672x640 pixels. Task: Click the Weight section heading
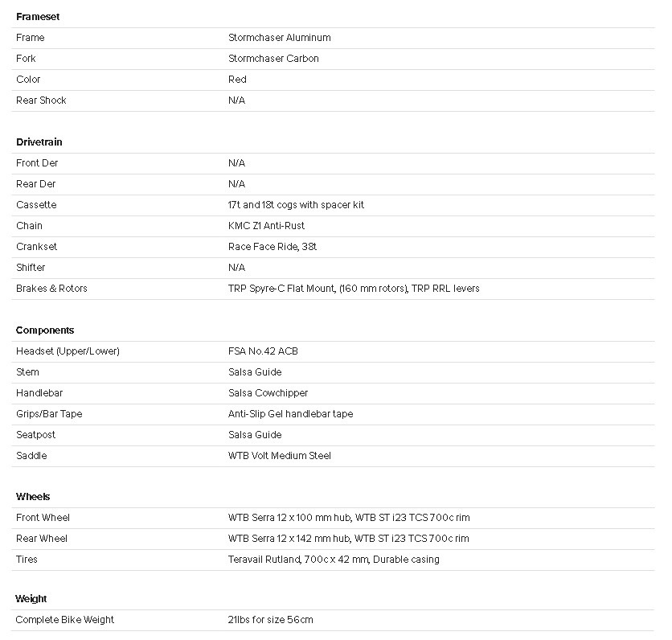[31, 599]
